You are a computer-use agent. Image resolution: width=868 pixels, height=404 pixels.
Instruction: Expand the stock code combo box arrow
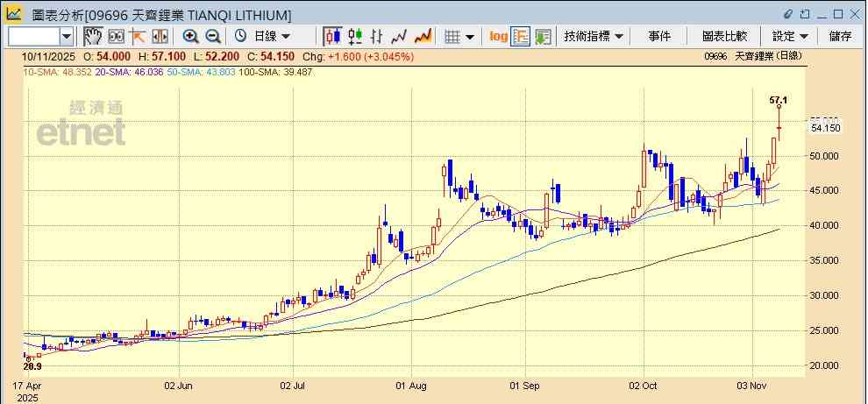[x=67, y=36]
